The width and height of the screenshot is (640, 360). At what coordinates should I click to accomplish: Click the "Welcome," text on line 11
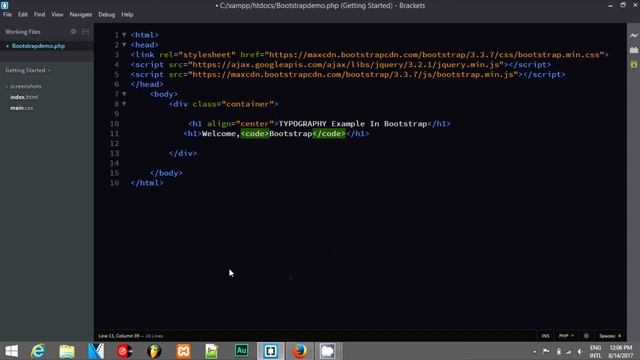221,134
